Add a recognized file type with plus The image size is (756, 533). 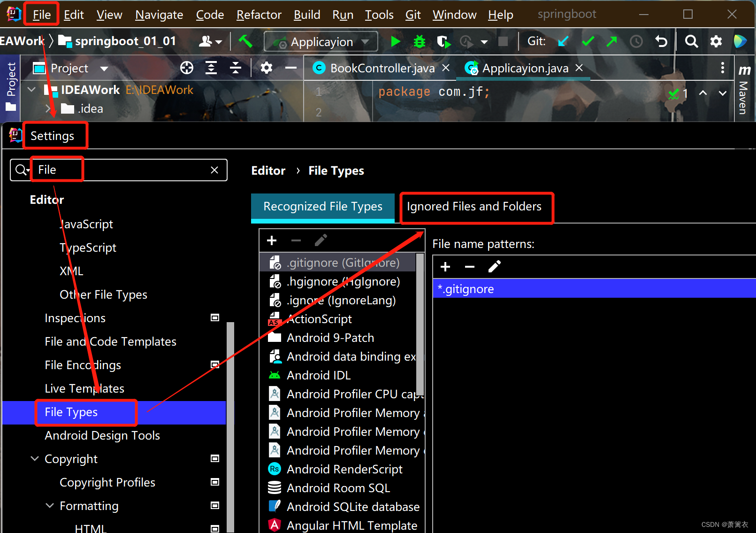[x=272, y=241]
